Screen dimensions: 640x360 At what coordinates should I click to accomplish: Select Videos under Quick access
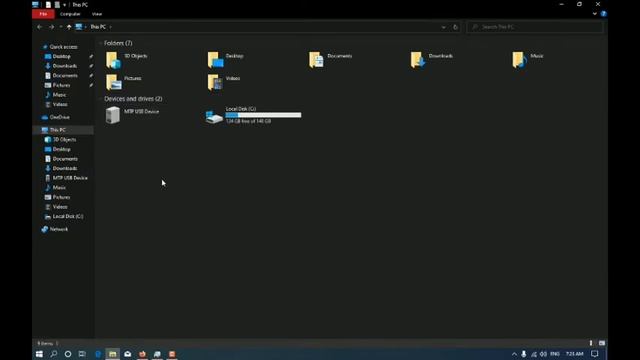[x=60, y=104]
